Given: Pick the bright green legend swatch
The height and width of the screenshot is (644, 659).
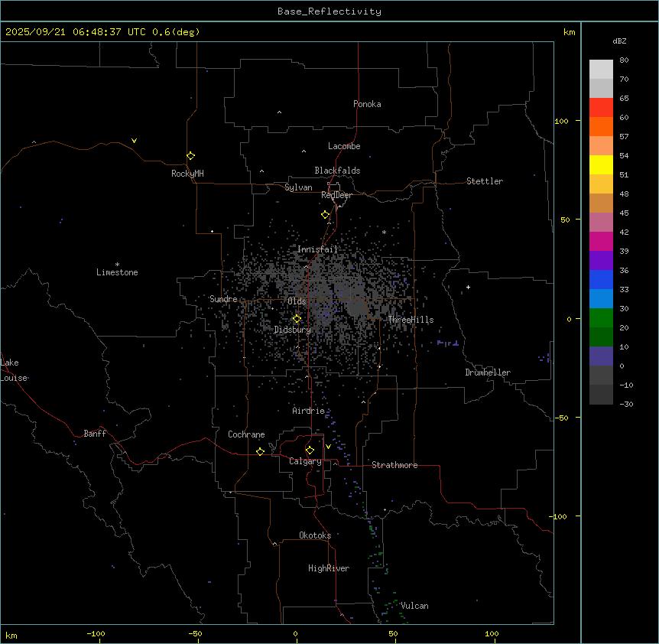Looking at the screenshot, I should pyautogui.click(x=601, y=317).
